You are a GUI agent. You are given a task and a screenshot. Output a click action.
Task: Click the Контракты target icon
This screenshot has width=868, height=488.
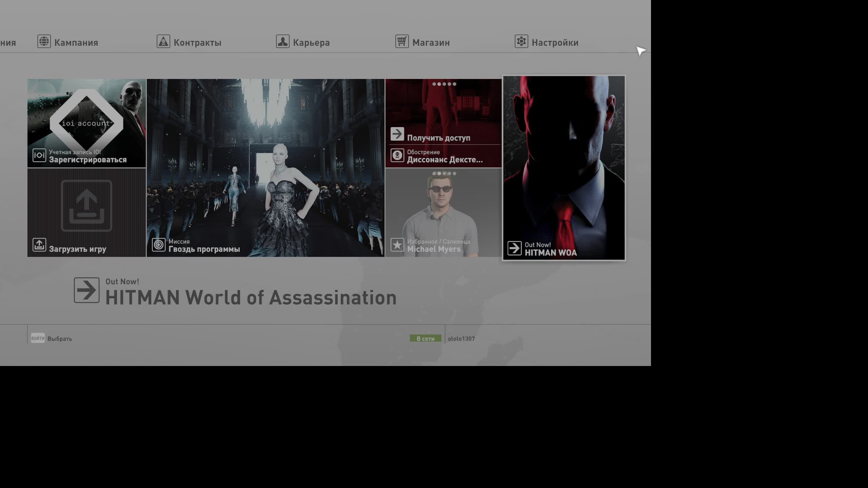click(x=163, y=41)
